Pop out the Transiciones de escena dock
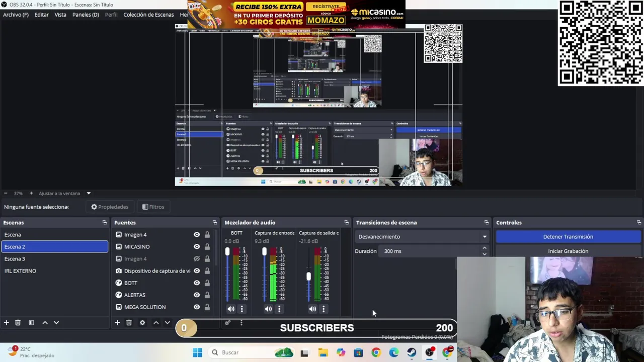Image resolution: width=644 pixels, height=362 pixels. pyautogui.click(x=486, y=222)
